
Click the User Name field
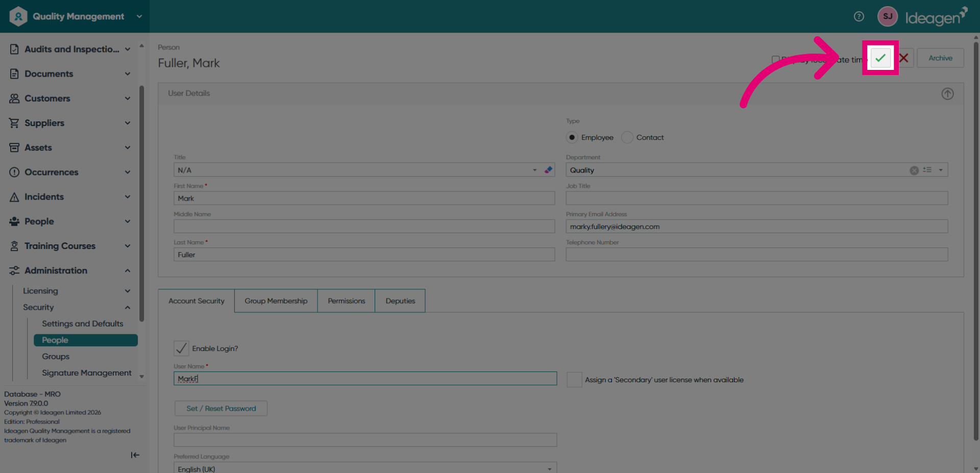365,379
